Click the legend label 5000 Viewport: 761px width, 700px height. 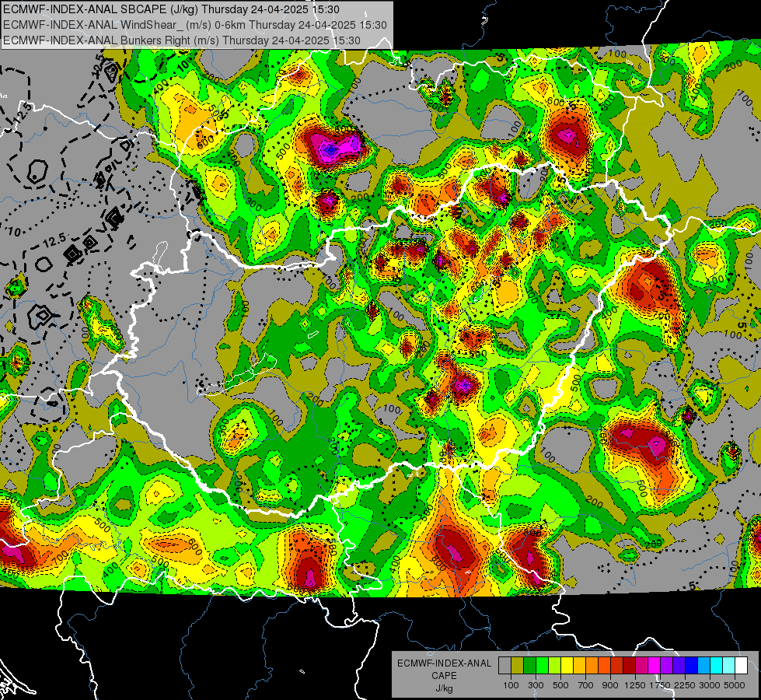click(735, 685)
